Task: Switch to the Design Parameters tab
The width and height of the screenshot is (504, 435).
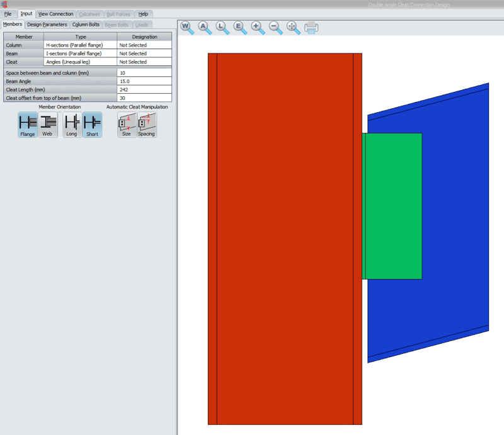Action: pyautogui.click(x=47, y=25)
